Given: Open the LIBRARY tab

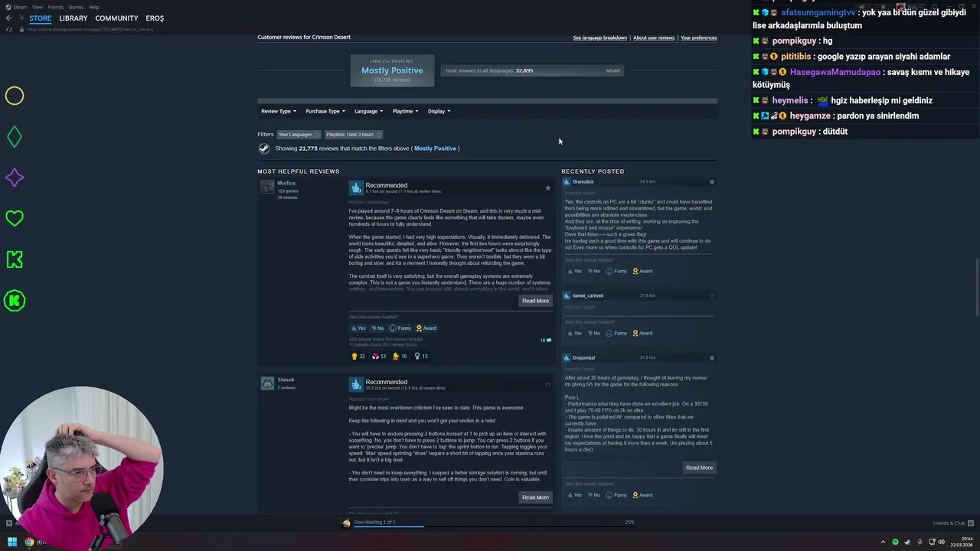Looking at the screenshot, I should coord(73,18).
